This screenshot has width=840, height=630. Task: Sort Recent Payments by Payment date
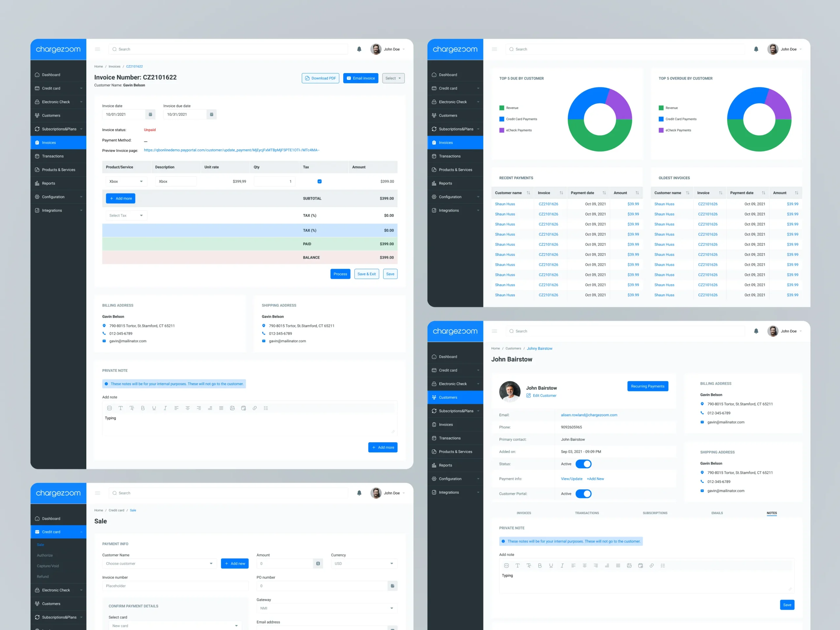pos(604,193)
